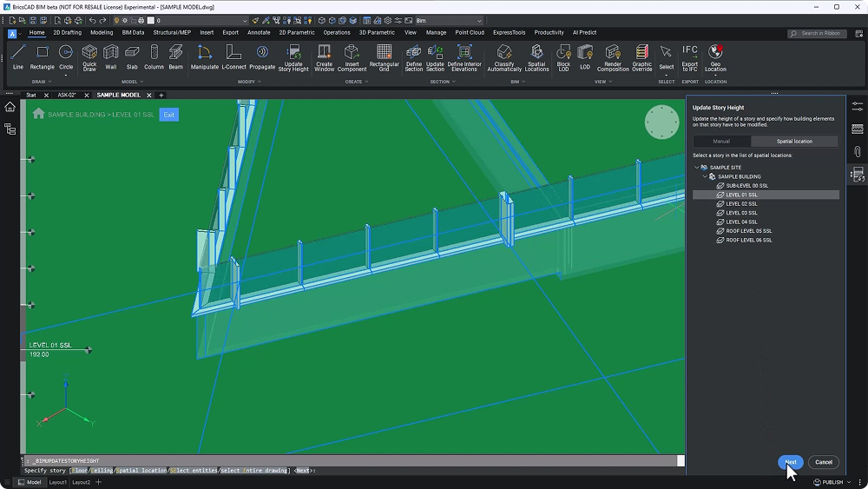Choose the Beam modeling tool
Image resolution: width=868 pixels, height=489 pixels.
pyautogui.click(x=175, y=57)
